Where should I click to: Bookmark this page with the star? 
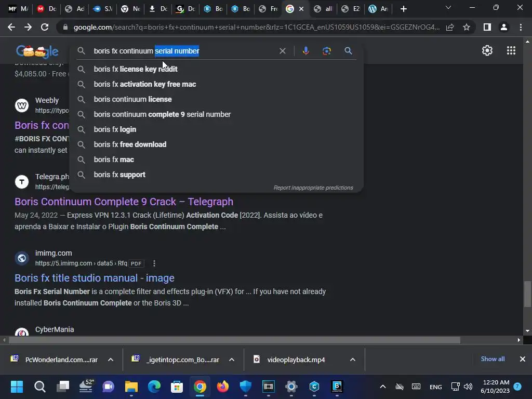pyautogui.click(x=467, y=27)
